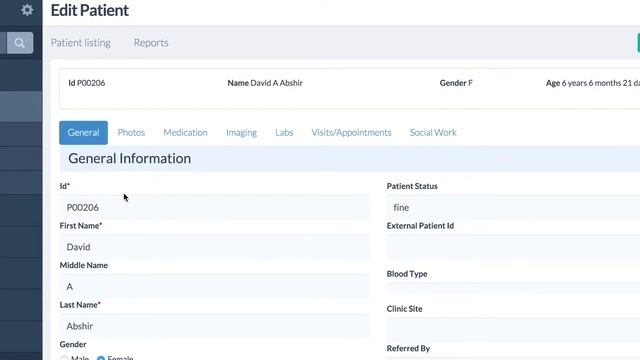Switch to the Medication tab
The width and height of the screenshot is (640, 360).
point(185,133)
